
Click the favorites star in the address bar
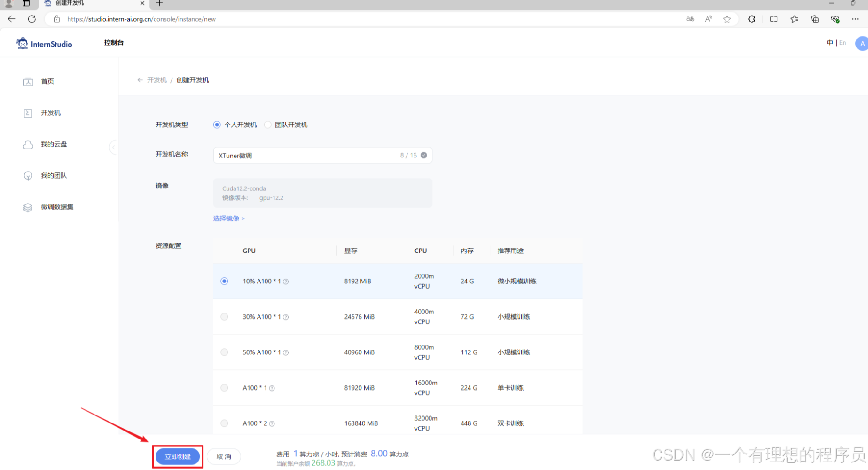pyautogui.click(x=727, y=19)
